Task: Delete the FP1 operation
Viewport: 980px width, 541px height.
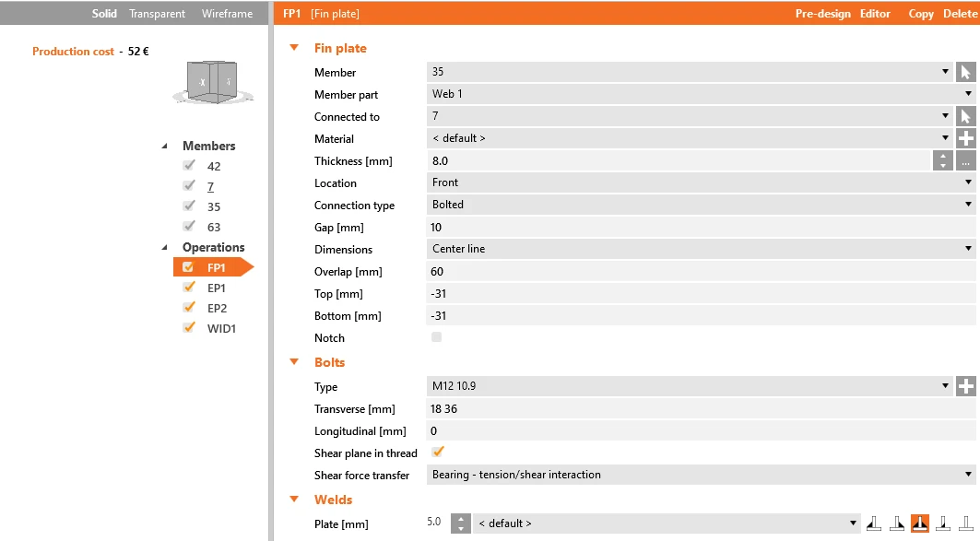Action: tap(960, 14)
